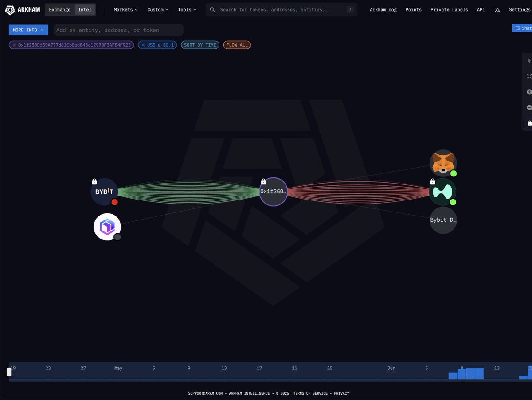Toggle the SORT BY TIME chip
The width and height of the screenshot is (532, 400).
200,45
